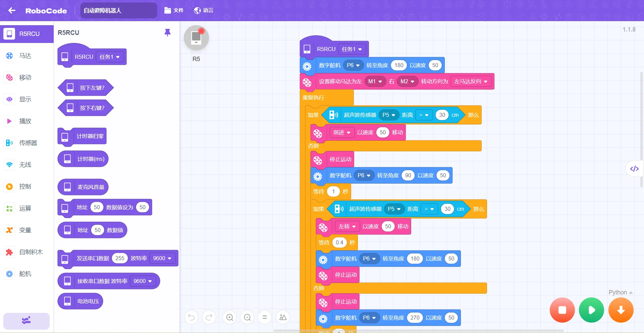The image size is (644, 333).
Task: Open the 左转 direction dropdown
Action: 347,227
